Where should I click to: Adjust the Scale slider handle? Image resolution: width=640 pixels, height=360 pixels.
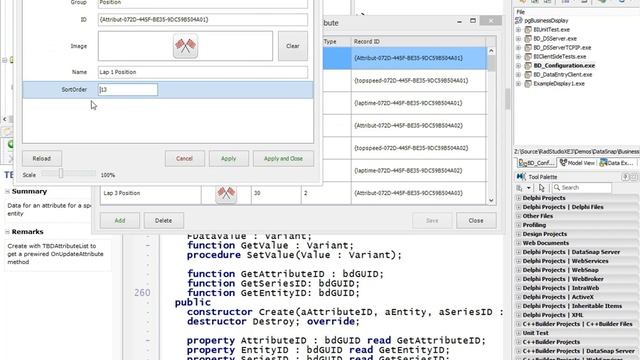[x=60, y=173]
